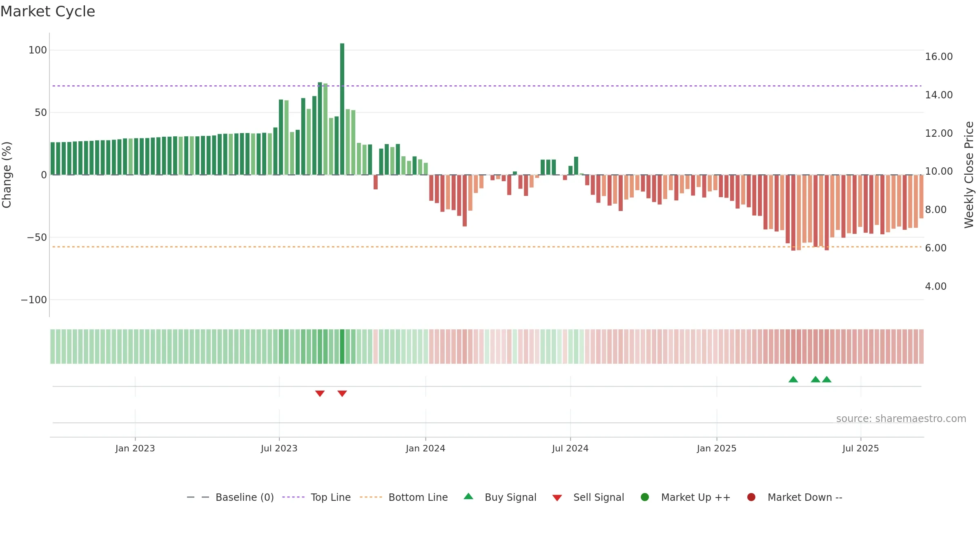980x551 pixels.
Task: Click the orange dotted Bottom Line legend sample
Action: click(x=371, y=497)
